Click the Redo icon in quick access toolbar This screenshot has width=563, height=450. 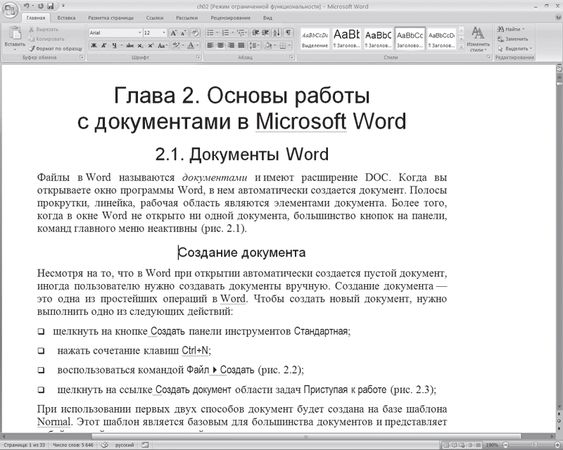point(41,6)
